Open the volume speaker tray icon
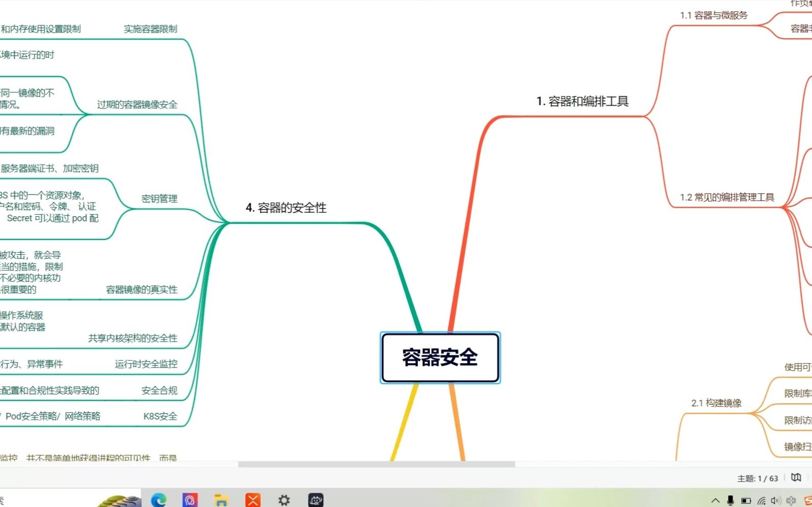 tap(776, 501)
